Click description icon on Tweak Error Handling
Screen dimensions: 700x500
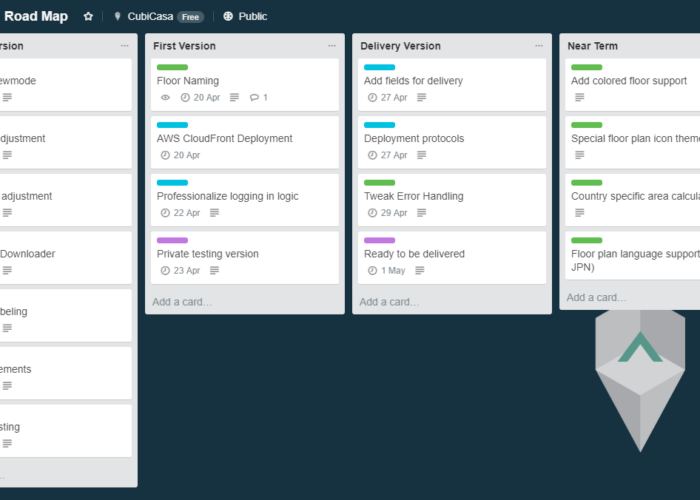421,212
